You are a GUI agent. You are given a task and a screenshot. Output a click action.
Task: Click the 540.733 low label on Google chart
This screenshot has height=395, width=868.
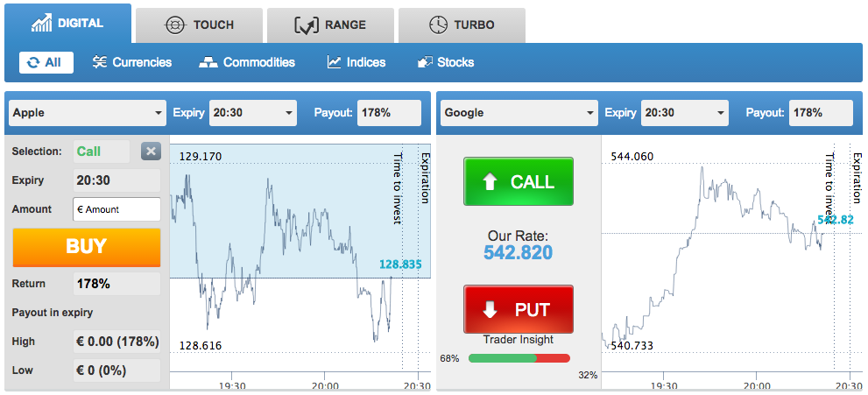[x=632, y=346]
